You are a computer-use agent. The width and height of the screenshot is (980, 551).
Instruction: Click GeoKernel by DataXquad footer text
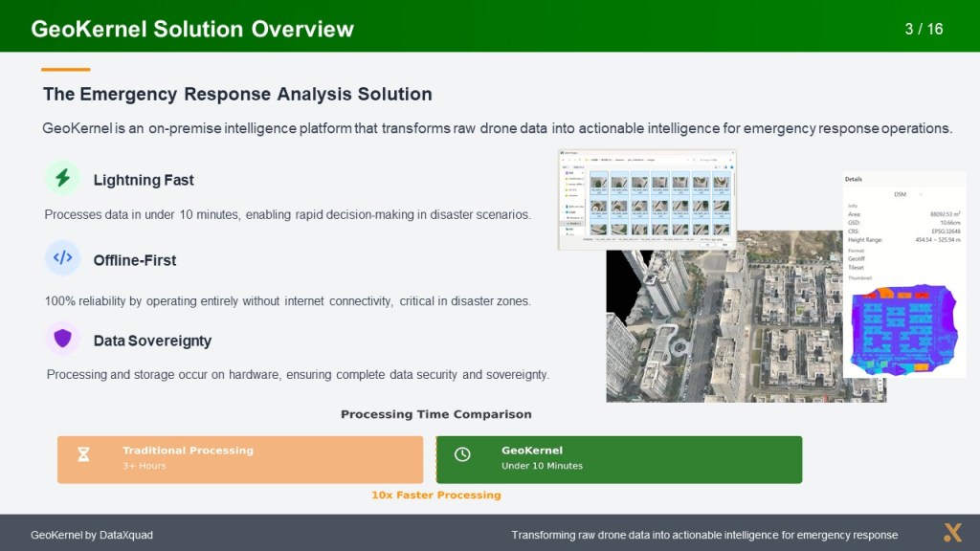[x=92, y=535]
